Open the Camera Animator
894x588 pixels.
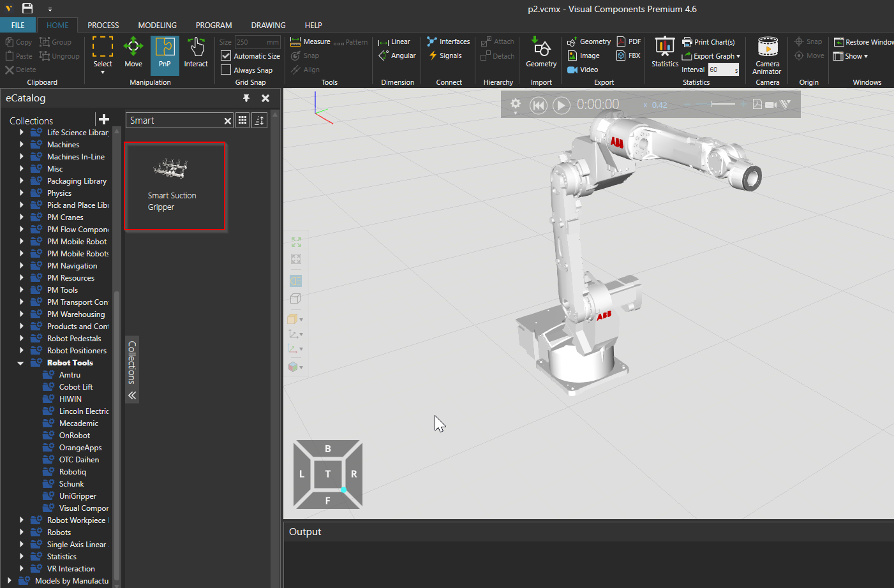pyautogui.click(x=768, y=56)
